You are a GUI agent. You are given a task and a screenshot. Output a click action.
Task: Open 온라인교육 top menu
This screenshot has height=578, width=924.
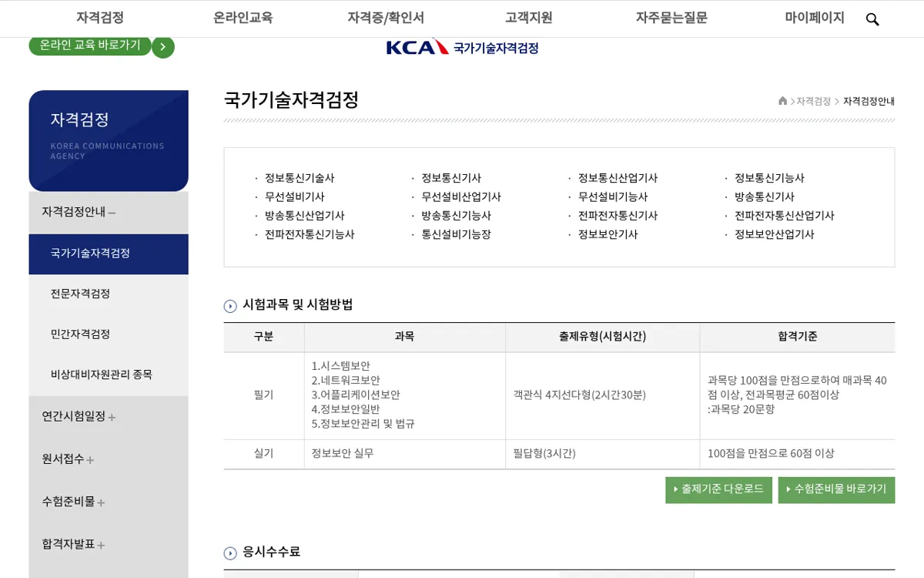(x=243, y=18)
